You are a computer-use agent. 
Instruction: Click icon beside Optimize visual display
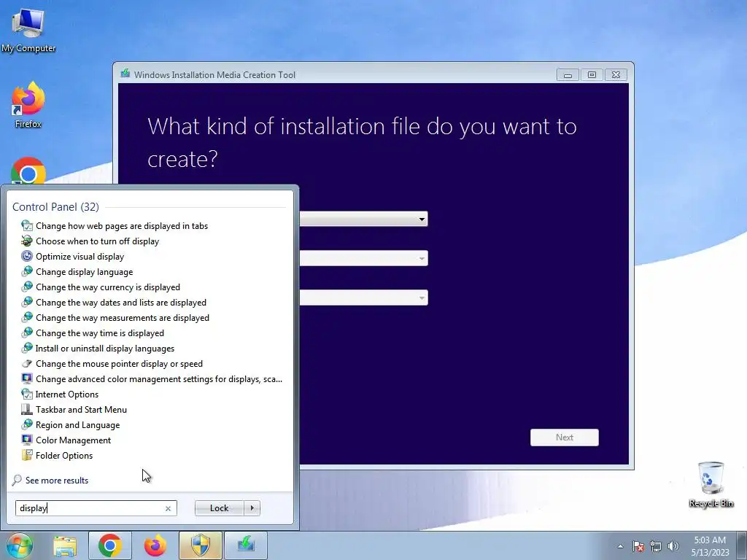pyautogui.click(x=27, y=256)
